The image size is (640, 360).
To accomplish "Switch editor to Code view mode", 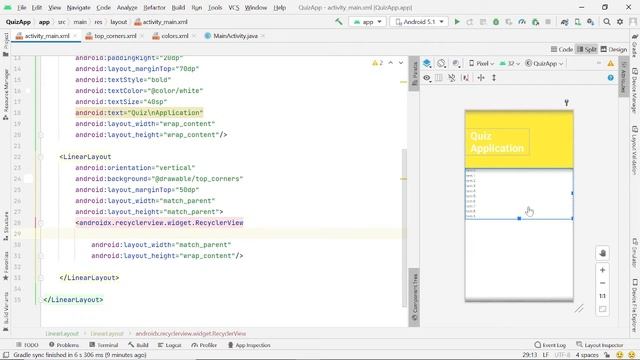I will 562,49.
